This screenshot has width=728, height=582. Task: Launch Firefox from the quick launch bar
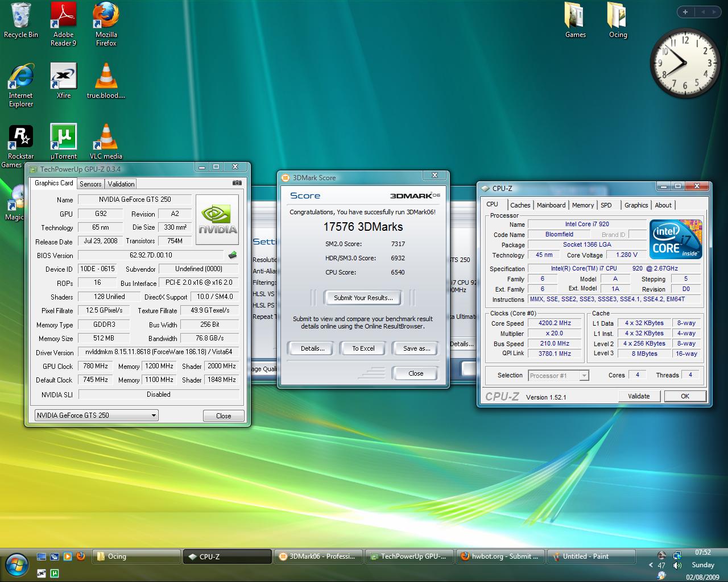pos(81,556)
